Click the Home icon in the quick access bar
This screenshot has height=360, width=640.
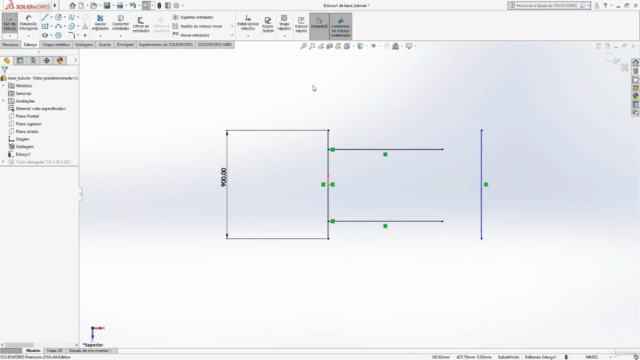coord(72,5)
